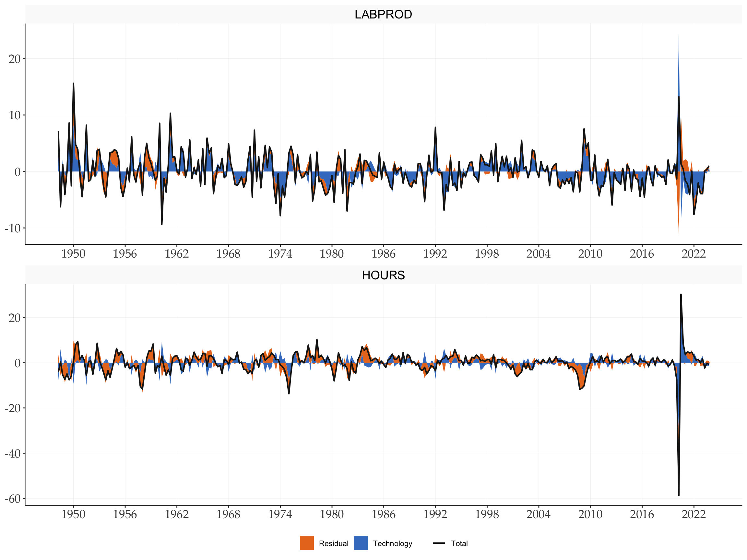Image resolution: width=747 pixels, height=560 pixels.
Task: Click the Residual legend label text
Action: 333,543
